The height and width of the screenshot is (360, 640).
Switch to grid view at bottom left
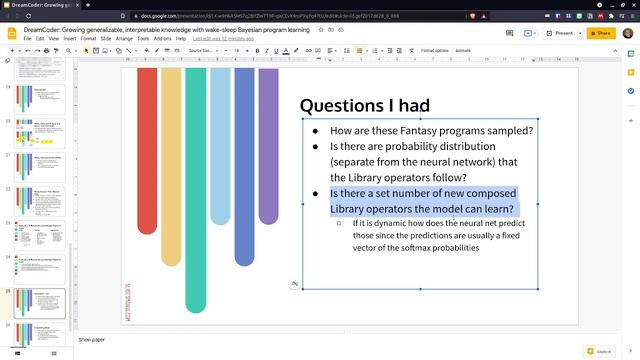point(54,353)
